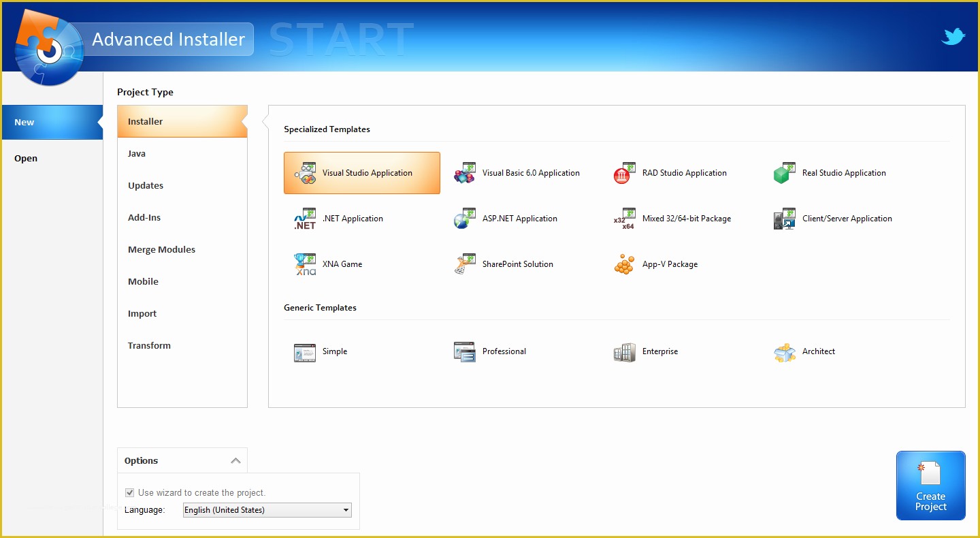Screen dimensions: 980x538
Task: Click the XNA Game label
Action: [x=342, y=264]
